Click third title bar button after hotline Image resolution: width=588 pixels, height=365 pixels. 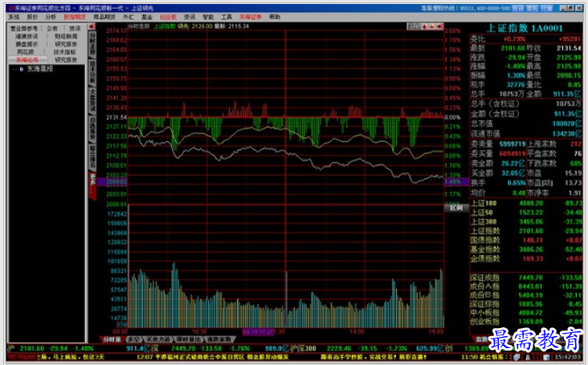(546, 8)
